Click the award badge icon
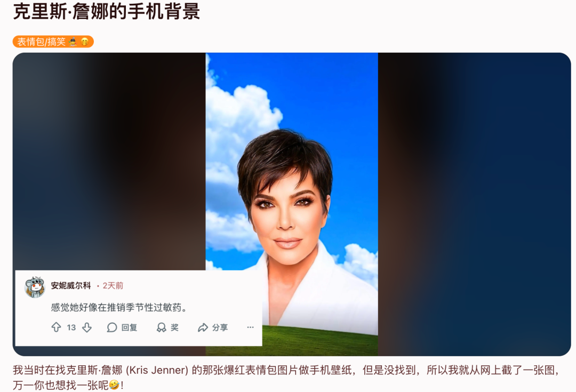The width and height of the screenshot is (576, 392). pos(161,327)
